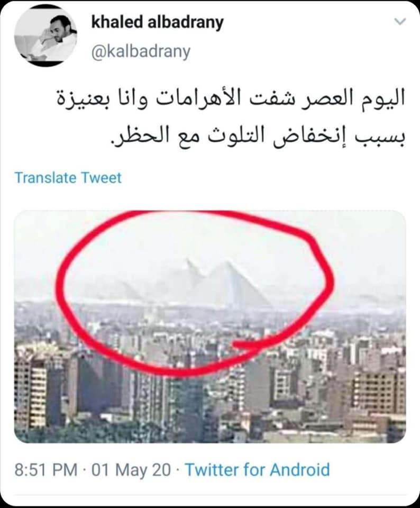Open khaled albadrany's profile avatar
420x508 pixels.
coord(45,35)
